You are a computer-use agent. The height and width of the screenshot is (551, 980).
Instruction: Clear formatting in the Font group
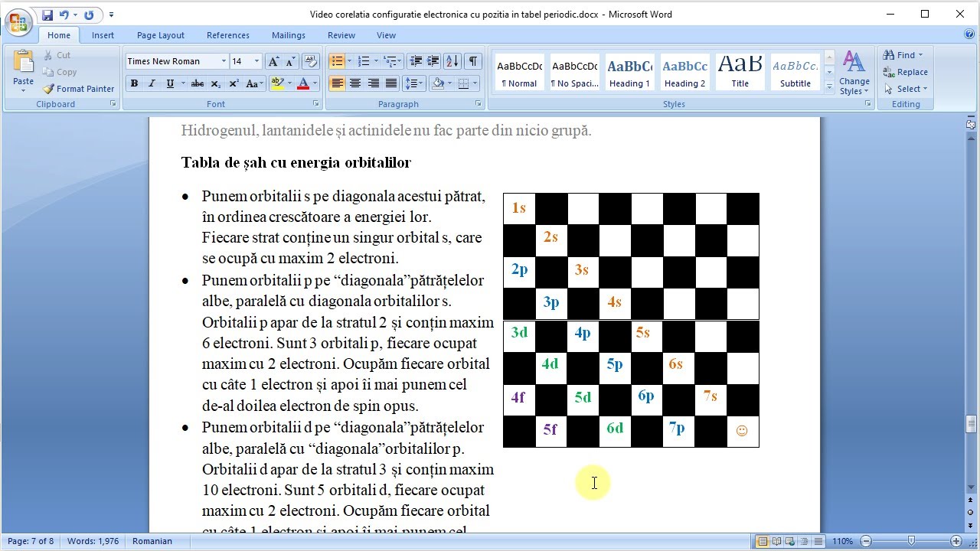[310, 61]
